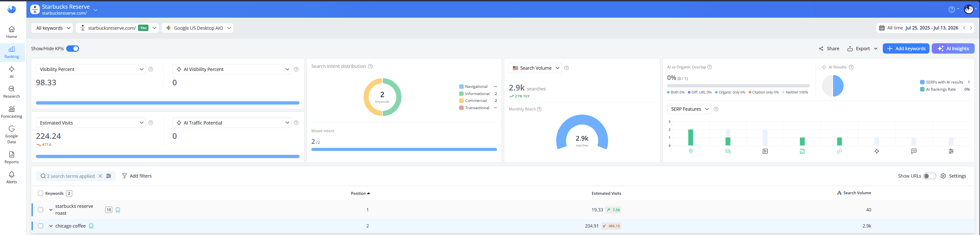This screenshot has width=980, height=235.
Task: Click the local pin SERP feature icon
Action: click(x=691, y=151)
